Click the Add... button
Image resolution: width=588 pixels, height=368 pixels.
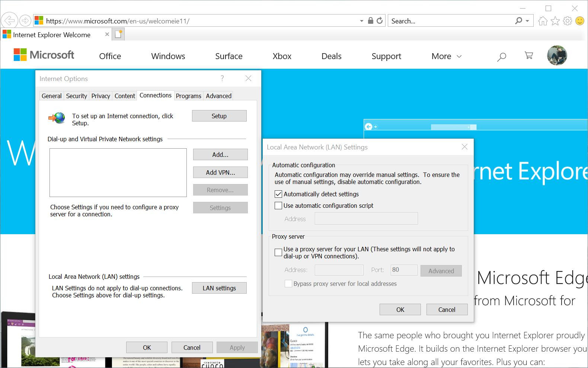pyautogui.click(x=220, y=155)
